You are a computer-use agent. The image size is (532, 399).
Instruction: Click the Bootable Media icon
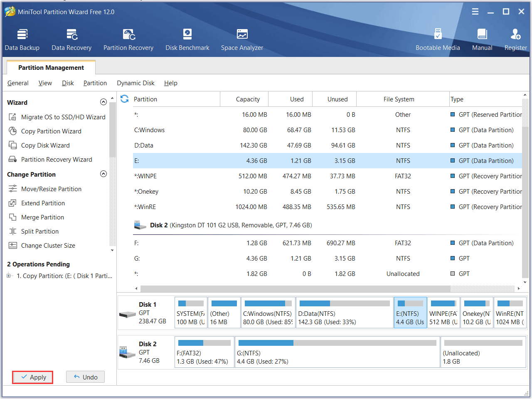point(438,34)
